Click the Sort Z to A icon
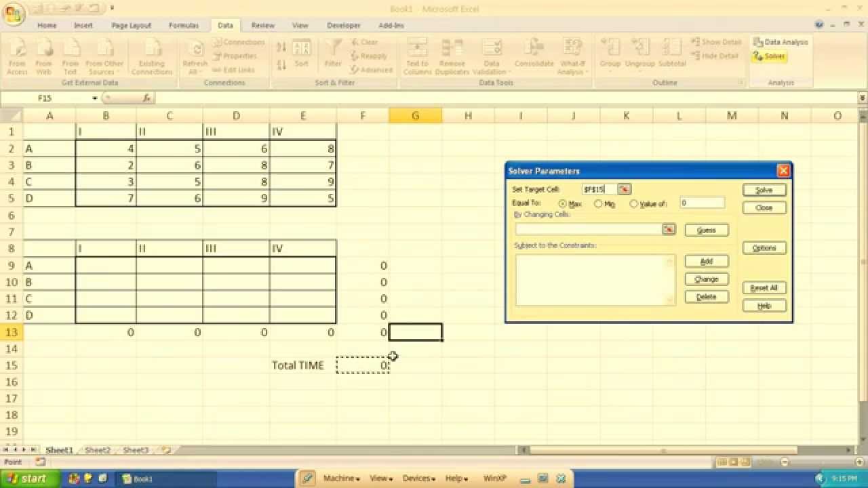The height and width of the screenshot is (488, 868). pos(281,65)
